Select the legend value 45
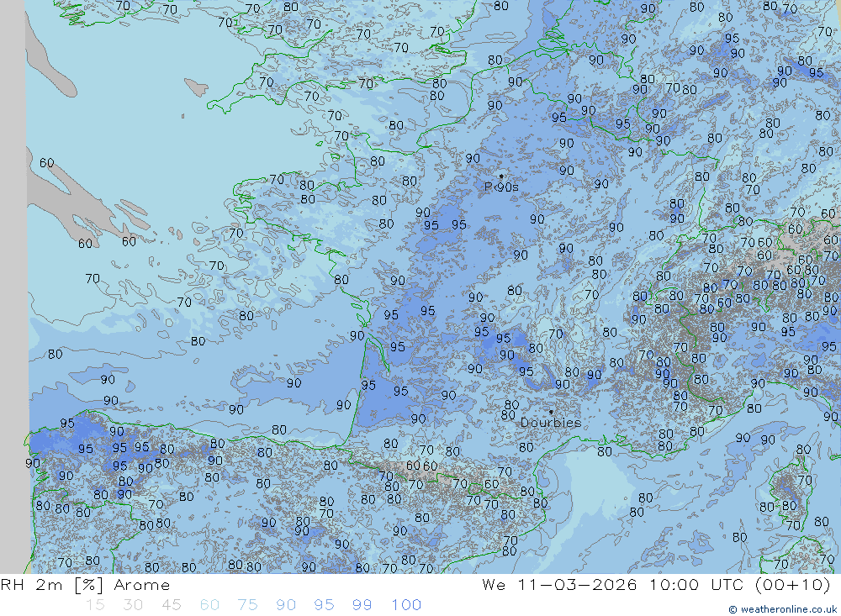 (171, 605)
